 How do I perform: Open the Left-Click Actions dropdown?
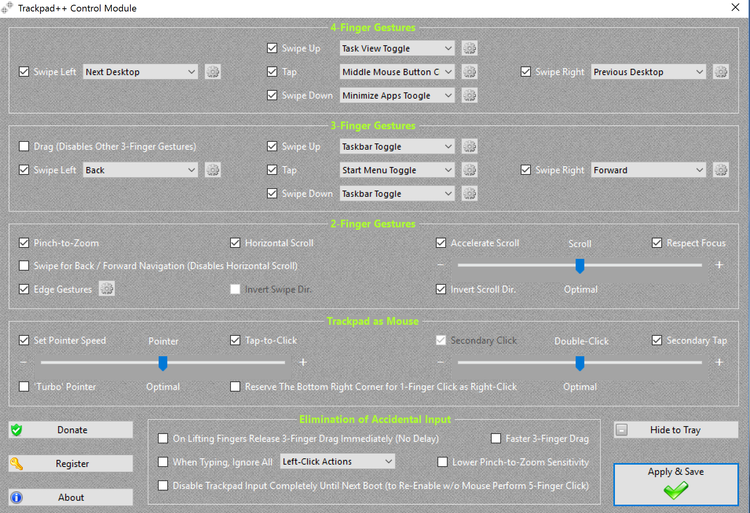(337, 461)
